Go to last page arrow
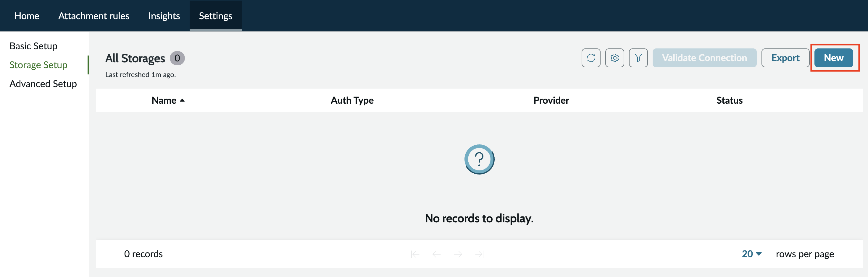 (x=479, y=254)
